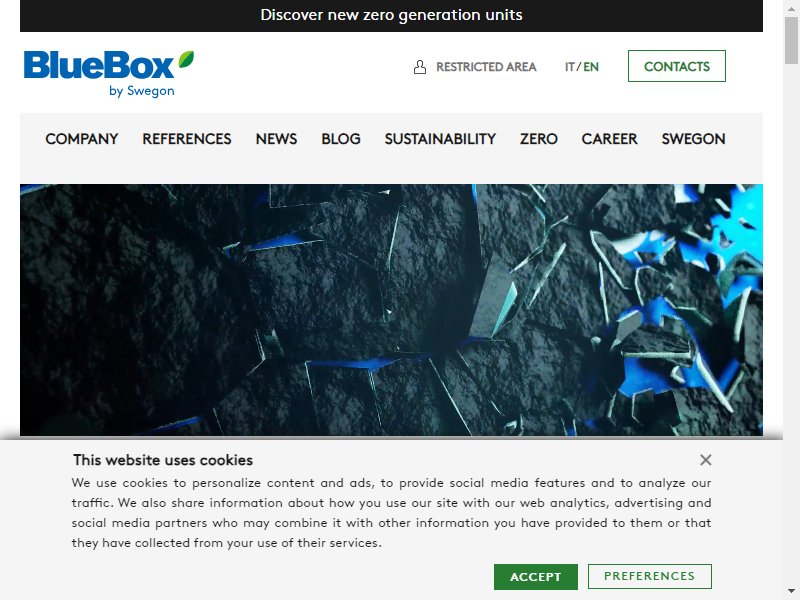The image size is (800, 600).
Task: Click the scrollbar up arrow
Action: (791, 8)
